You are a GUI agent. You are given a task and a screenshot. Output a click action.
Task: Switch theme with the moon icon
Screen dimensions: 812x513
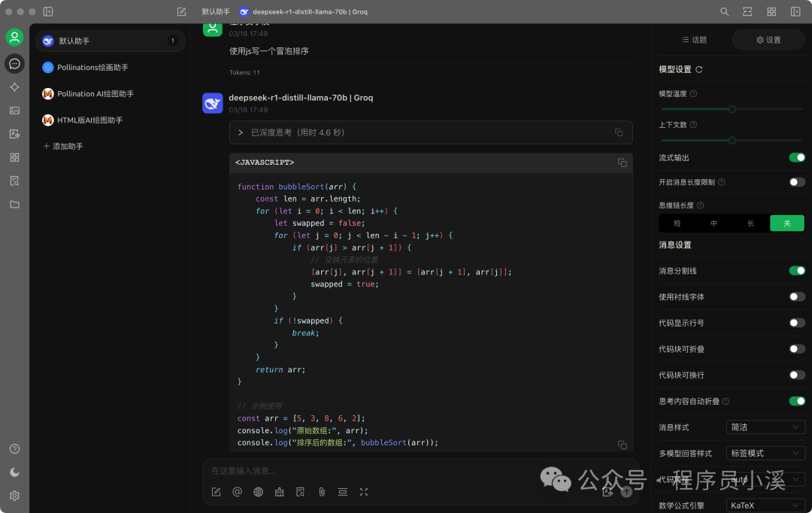tap(14, 472)
